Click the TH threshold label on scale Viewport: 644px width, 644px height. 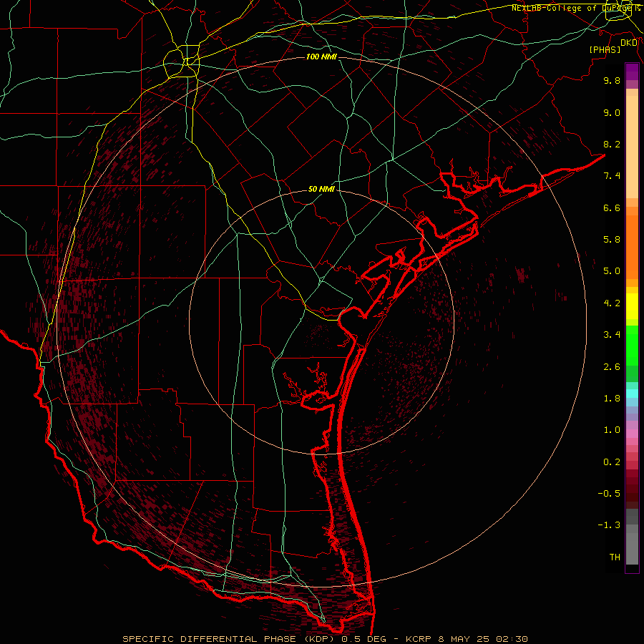point(615,557)
